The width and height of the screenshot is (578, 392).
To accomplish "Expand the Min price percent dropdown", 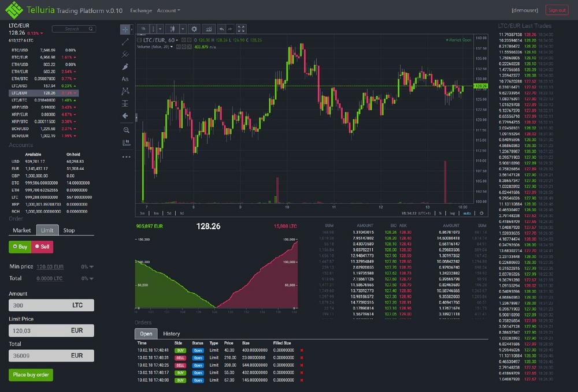I will point(87,267).
